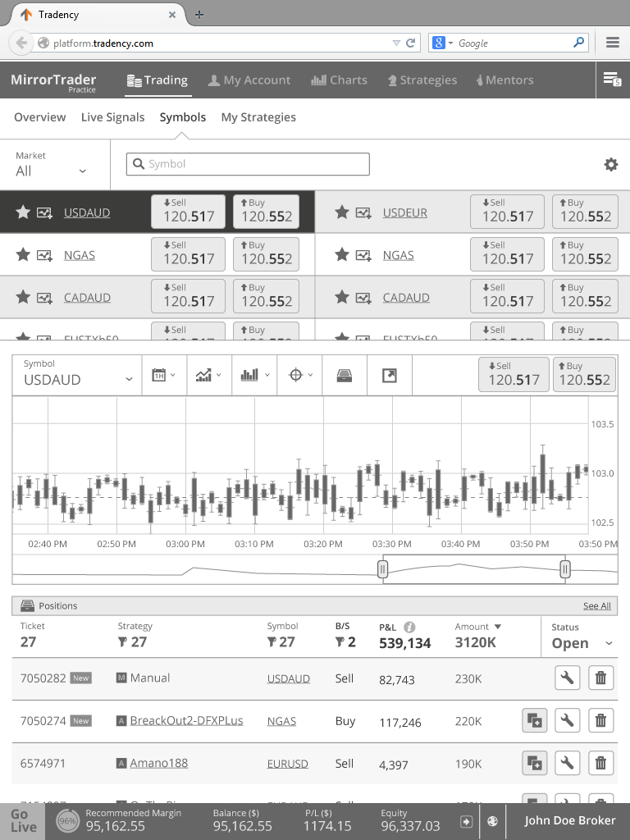The width and height of the screenshot is (630, 840).
Task: Duplicate position 6574971
Action: coord(535,763)
